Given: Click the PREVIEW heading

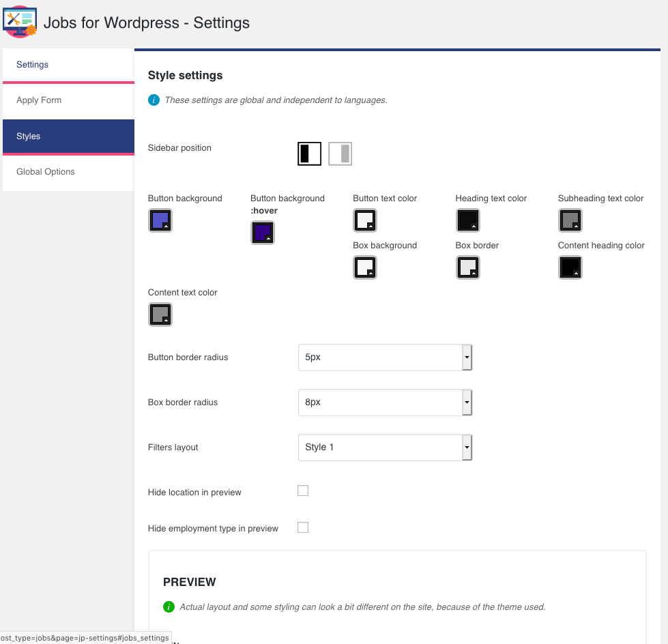Looking at the screenshot, I should (190, 582).
